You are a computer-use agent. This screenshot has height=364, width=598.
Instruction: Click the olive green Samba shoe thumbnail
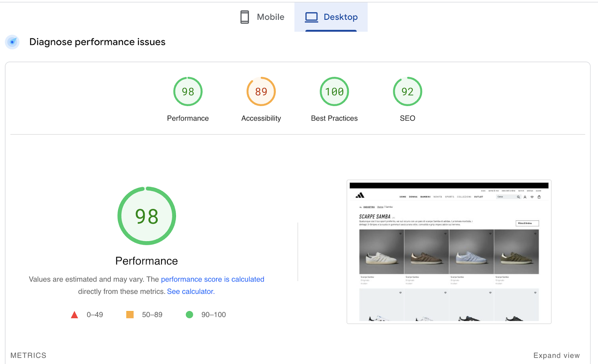click(517, 252)
